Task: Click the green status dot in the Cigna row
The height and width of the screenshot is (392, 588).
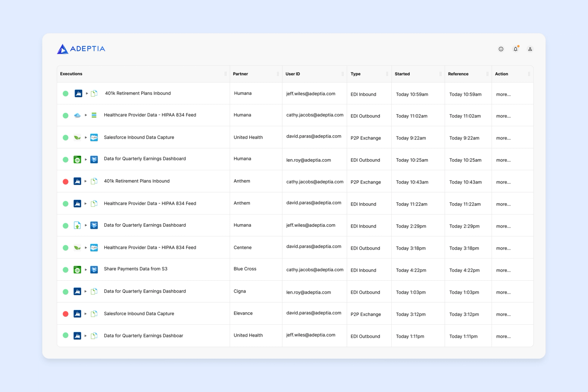Action: click(66, 292)
